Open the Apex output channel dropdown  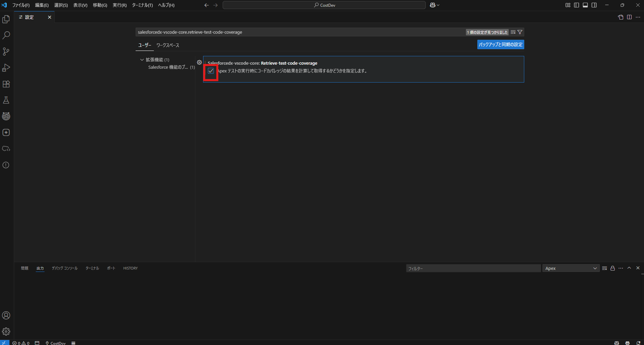[571, 268]
